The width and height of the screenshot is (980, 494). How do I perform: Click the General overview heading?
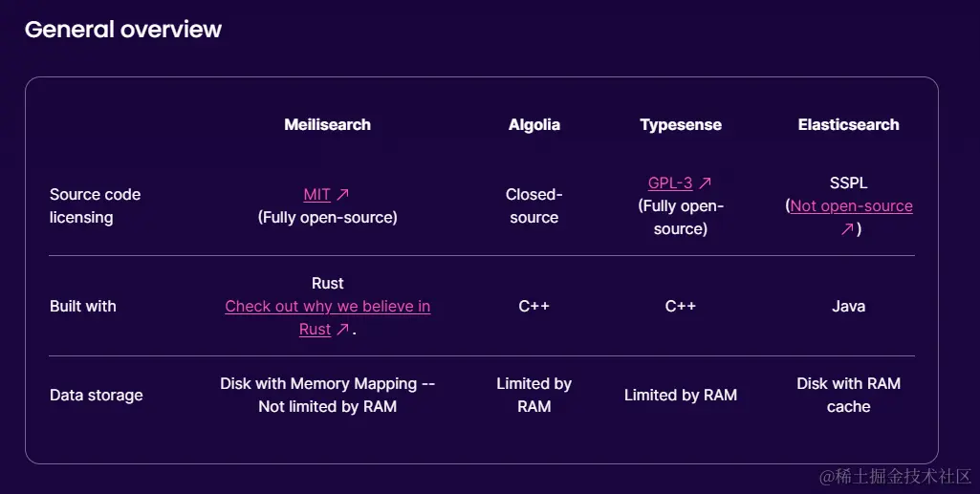click(123, 30)
